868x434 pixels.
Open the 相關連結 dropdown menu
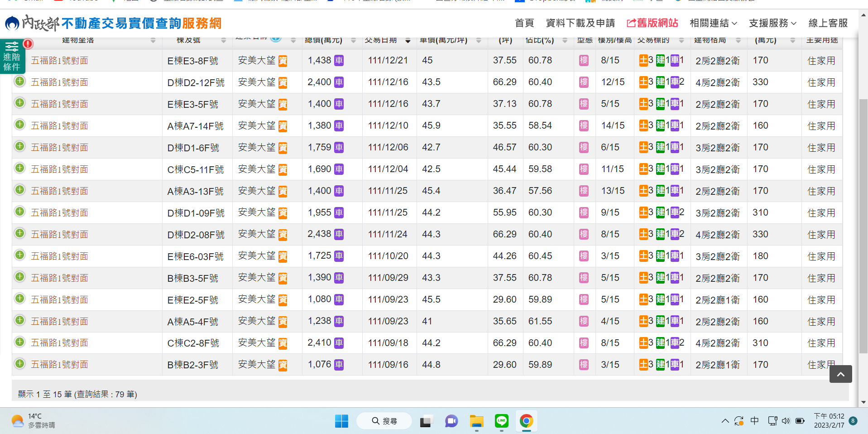coord(713,23)
